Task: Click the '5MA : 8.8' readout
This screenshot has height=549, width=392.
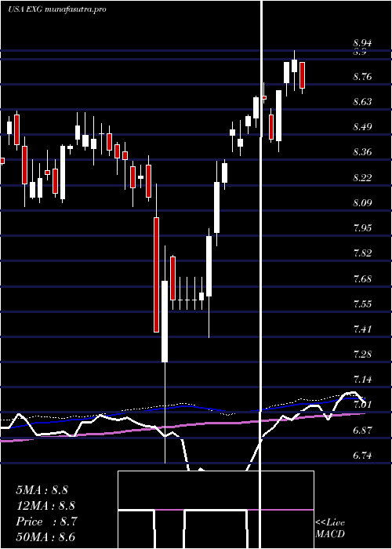Action: [42, 490]
